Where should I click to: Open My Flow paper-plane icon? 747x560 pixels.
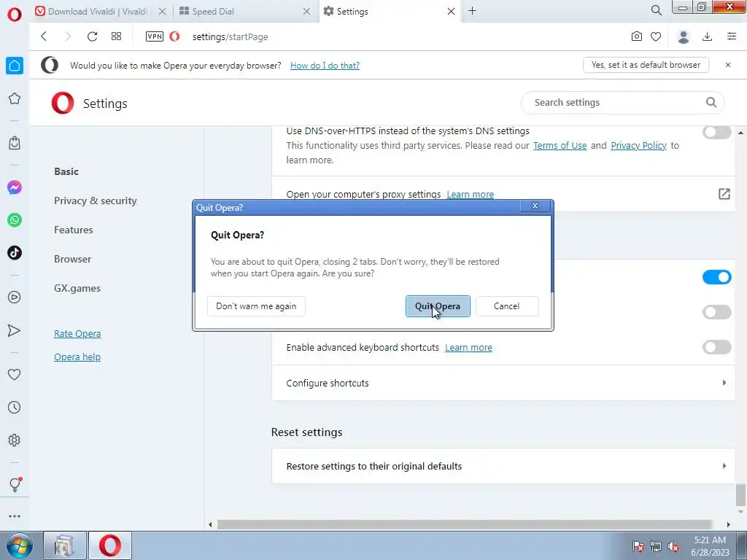[15, 330]
